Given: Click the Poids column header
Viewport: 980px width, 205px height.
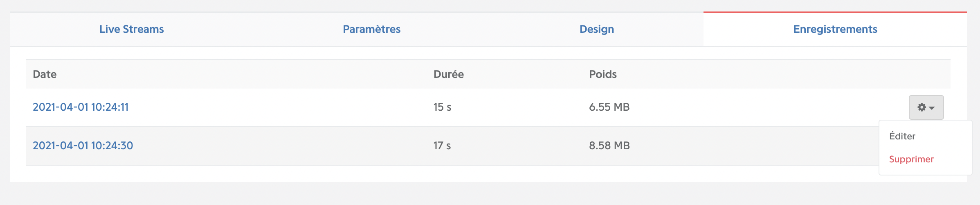Looking at the screenshot, I should point(603,74).
